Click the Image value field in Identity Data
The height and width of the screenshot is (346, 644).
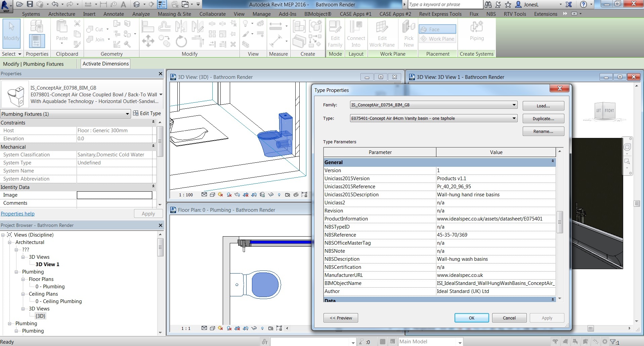click(115, 195)
